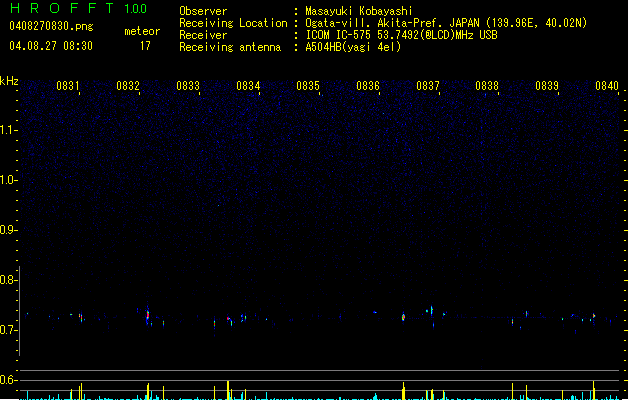Click the ICOM IC-575 receiver text
Viewport: 629px width, 400px height.
pos(401,35)
